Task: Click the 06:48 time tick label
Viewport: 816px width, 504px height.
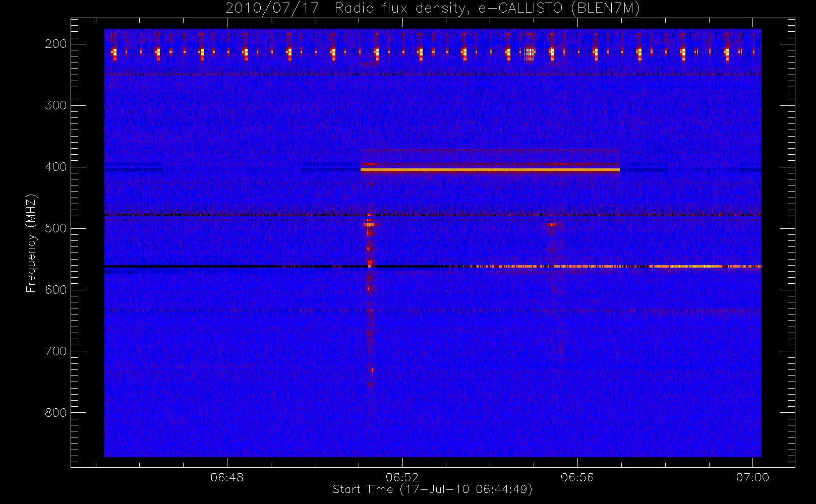Action: pos(227,477)
